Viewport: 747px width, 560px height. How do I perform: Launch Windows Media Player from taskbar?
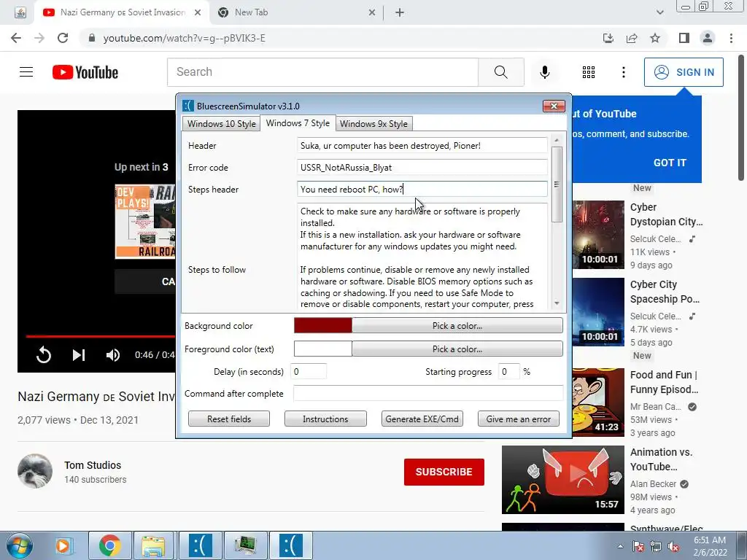pyautogui.click(x=63, y=545)
